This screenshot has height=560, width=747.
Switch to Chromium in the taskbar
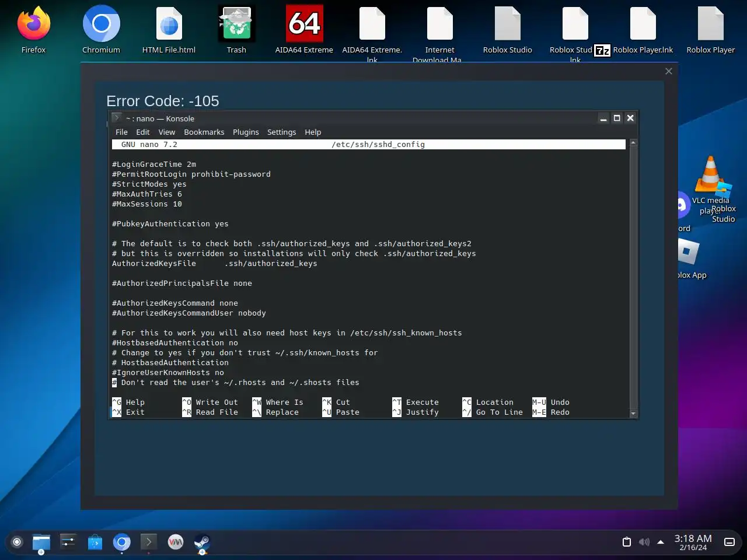point(122,542)
